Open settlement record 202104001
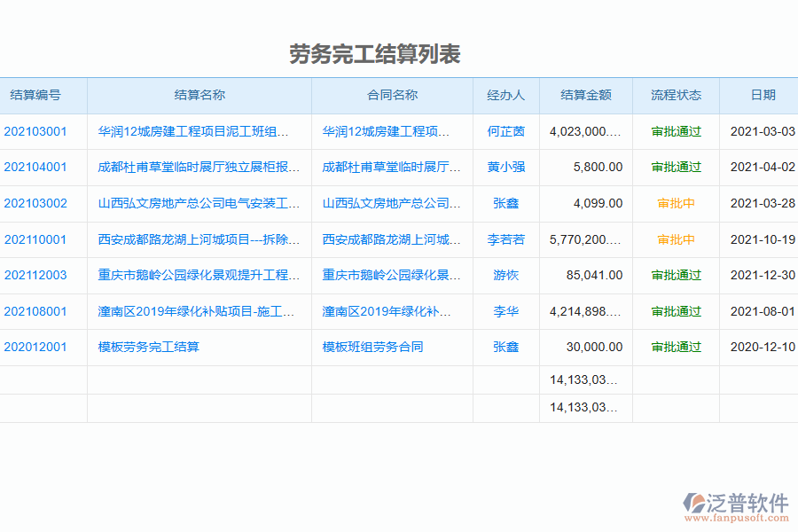This screenshot has height=532, width=798. click(x=35, y=167)
